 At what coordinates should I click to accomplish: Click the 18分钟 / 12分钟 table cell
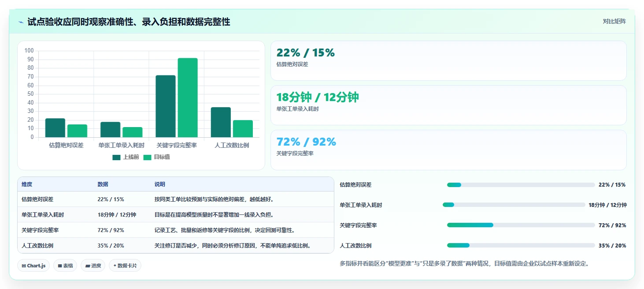point(117,215)
